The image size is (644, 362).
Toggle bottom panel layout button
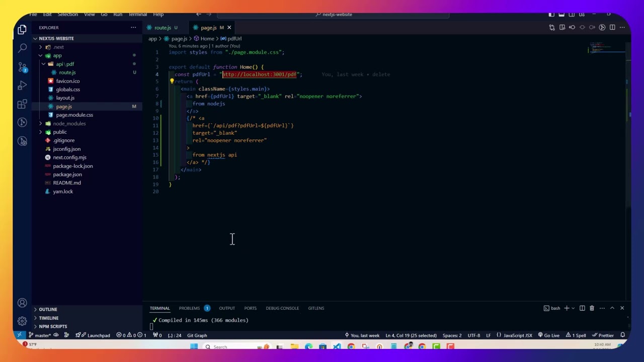tap(561, 15)
